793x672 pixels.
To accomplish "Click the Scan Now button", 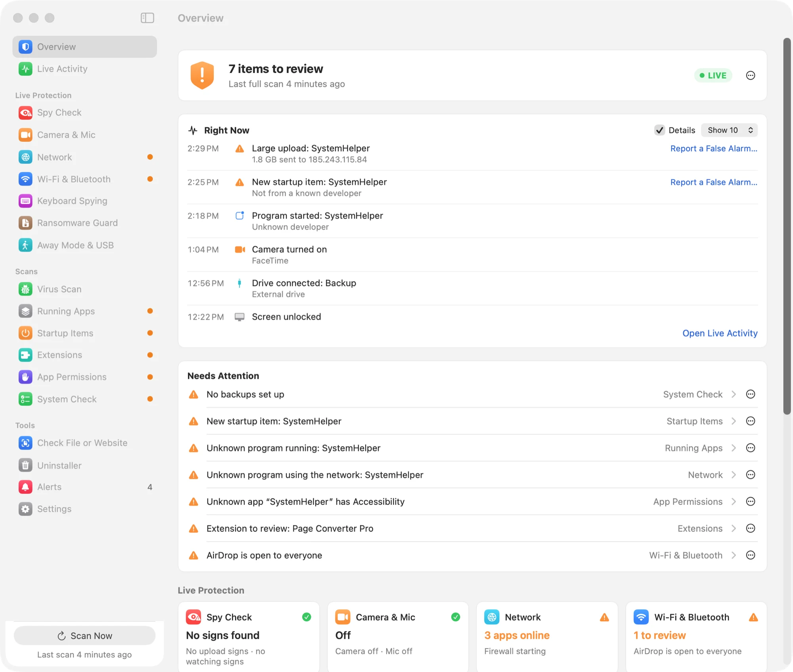I will point(84,636).
